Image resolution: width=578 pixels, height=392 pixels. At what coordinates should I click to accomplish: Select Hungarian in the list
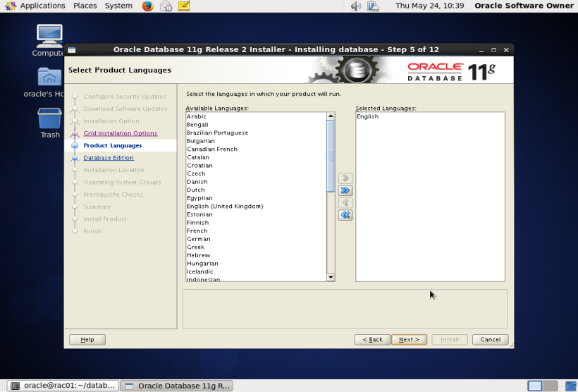pos(256,263)
